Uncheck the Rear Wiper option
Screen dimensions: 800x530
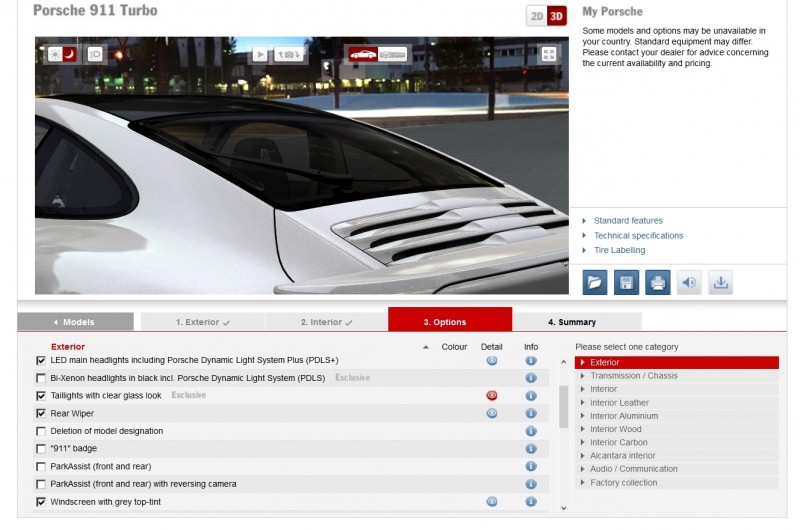[x=41, y=413]
